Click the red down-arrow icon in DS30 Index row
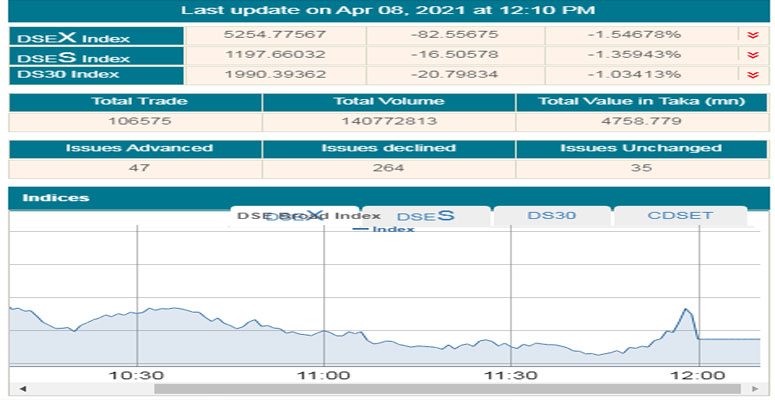 752,75
